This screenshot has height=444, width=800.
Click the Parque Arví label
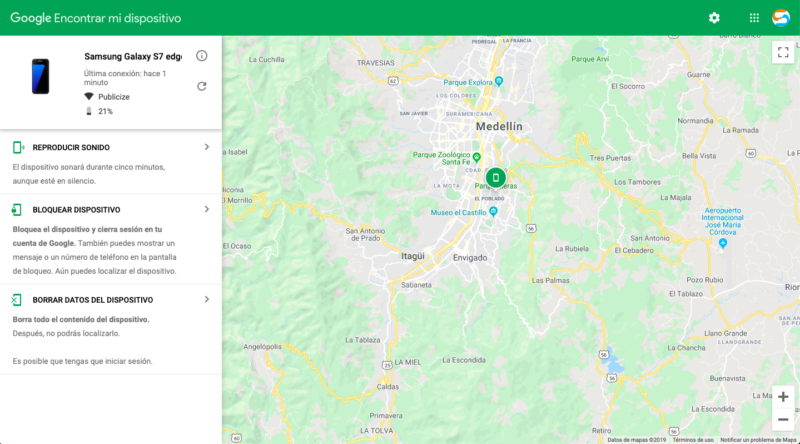[x=590, y=59]
